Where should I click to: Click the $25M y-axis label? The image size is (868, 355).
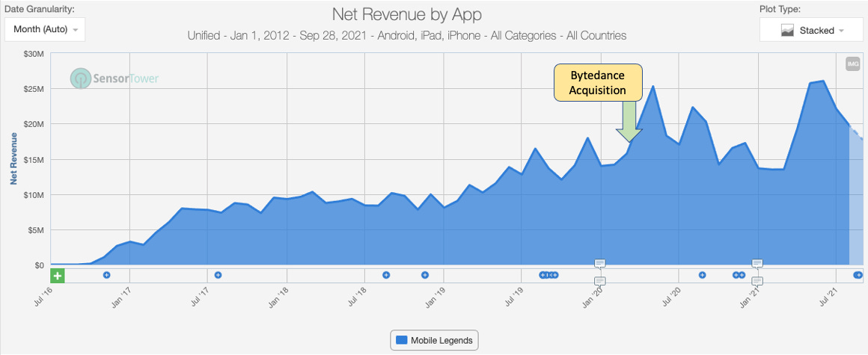click(35, 89)
